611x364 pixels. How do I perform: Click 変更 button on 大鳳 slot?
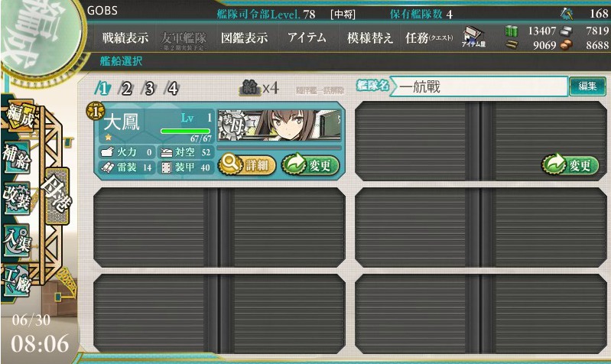[310, 165]
